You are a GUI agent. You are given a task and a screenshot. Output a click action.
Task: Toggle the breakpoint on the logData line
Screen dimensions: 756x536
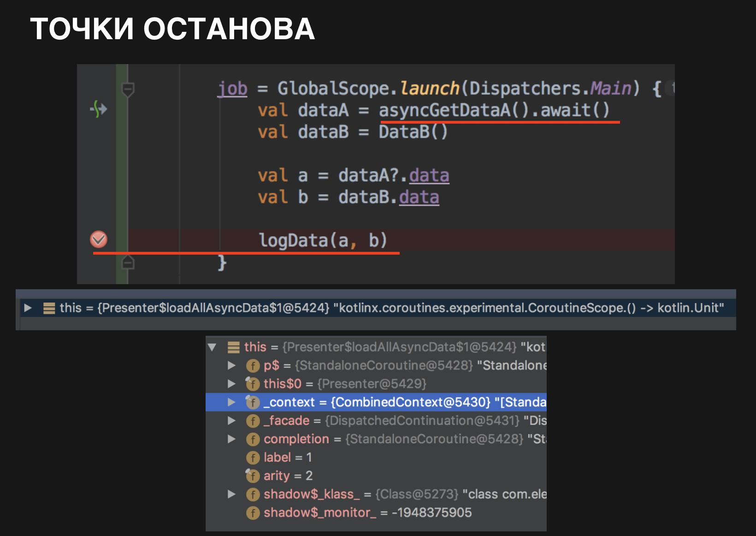tap(99, 239)
